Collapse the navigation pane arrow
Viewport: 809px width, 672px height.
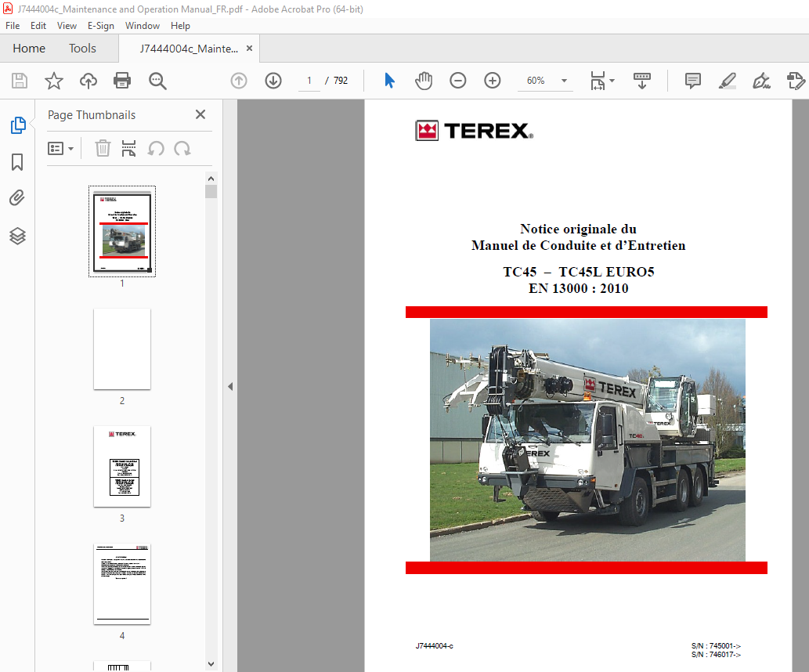[x=230, y=387]
